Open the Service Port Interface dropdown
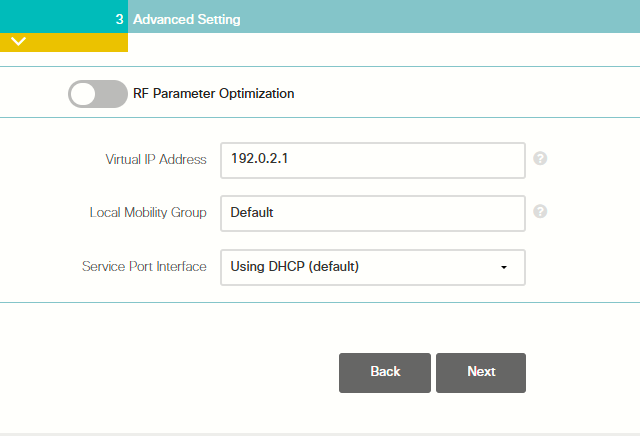The height and width of the screenshot is (436, 640). click(373, 267)
